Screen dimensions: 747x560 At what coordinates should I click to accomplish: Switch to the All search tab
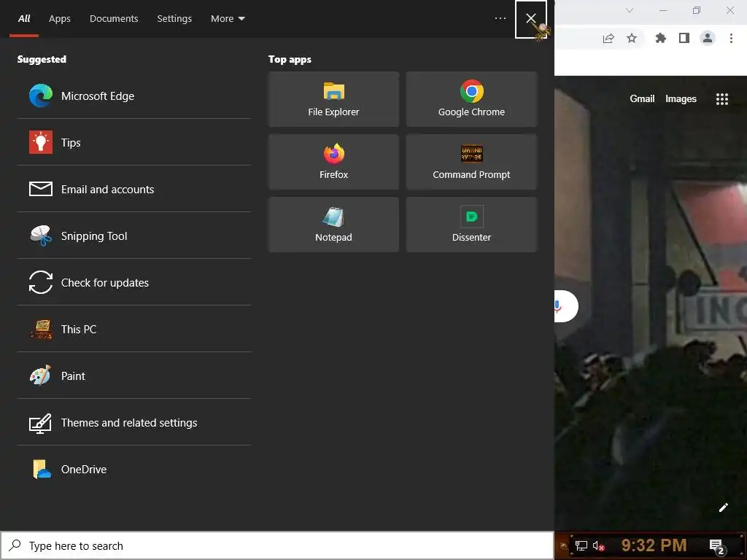[x=24, y=18]
